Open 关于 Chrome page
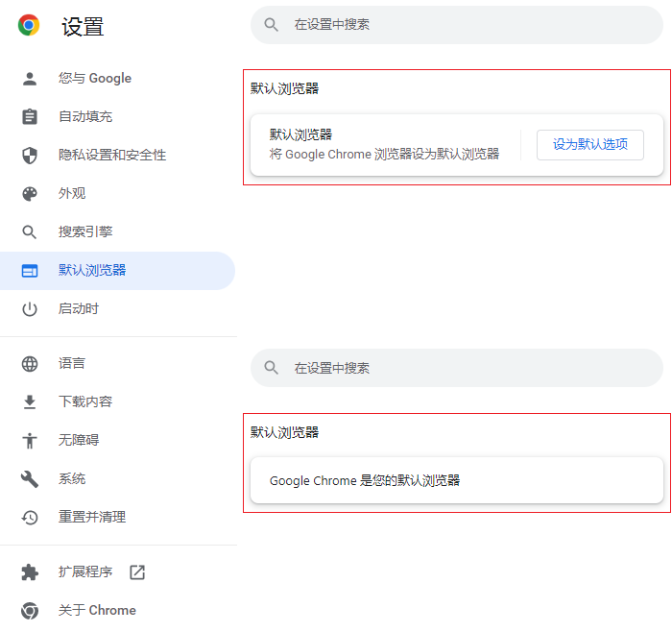The height and width of the screenshot is (632, 672). pos(117,610)
